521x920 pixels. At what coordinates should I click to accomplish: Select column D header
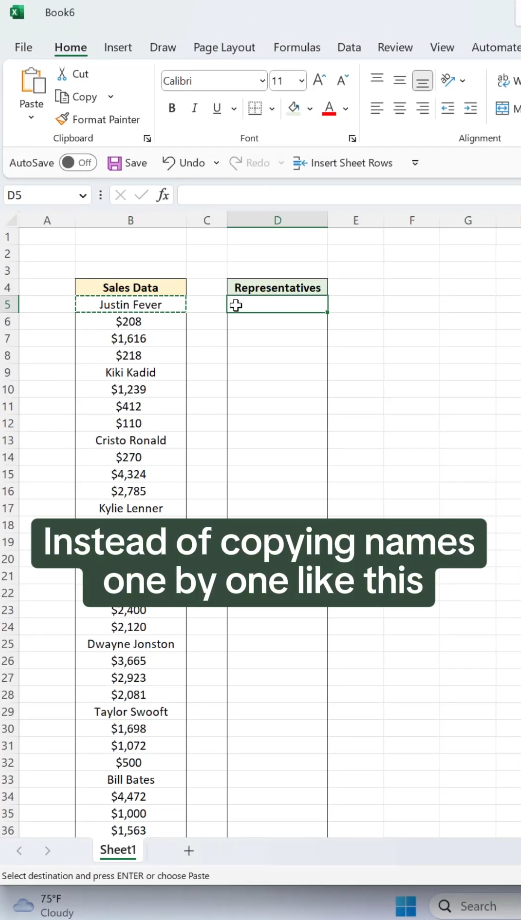coord(278,221)
